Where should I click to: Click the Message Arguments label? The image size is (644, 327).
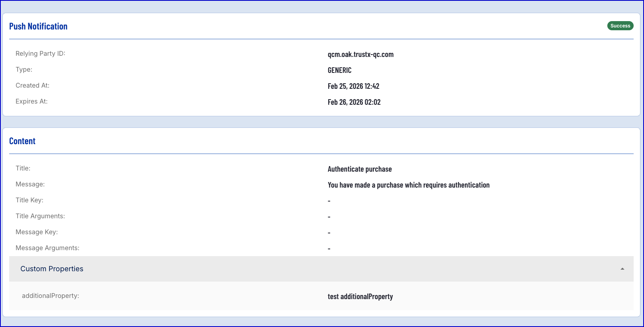(x=47, y=248)
